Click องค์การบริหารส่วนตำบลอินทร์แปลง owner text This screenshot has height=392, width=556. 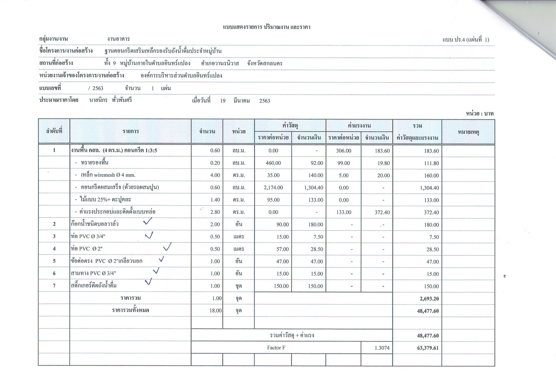pyautogui.click(x=181, y=75)
